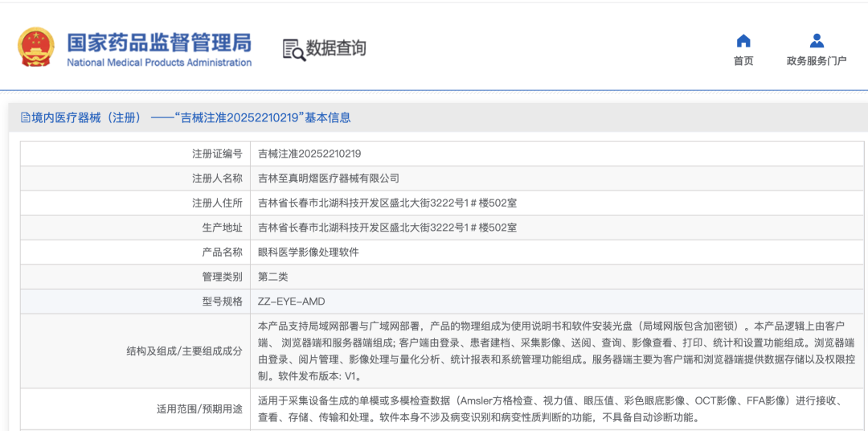Select the 数据查询 heading text

click(x=336, y=48)
